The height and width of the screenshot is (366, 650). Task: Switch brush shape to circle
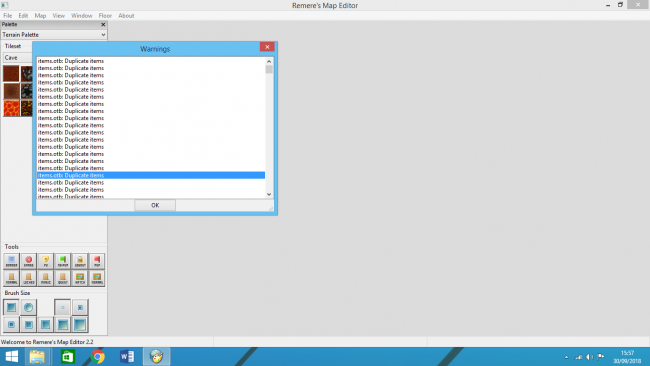pyautogui.click(x=29, y=308)
